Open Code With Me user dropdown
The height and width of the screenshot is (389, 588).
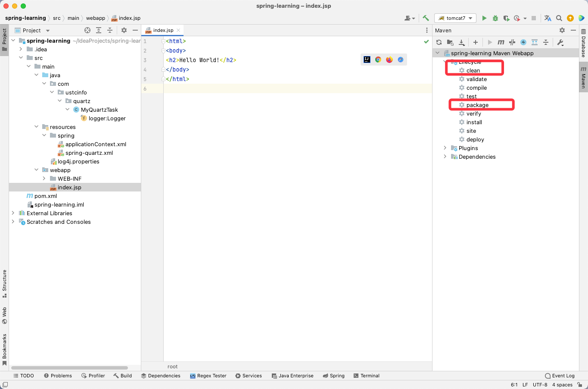tap(410, 18)
